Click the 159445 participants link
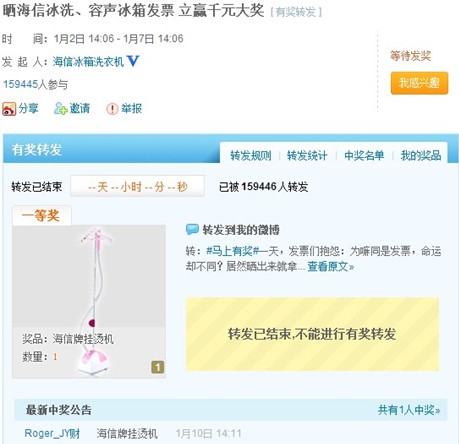 20,84
